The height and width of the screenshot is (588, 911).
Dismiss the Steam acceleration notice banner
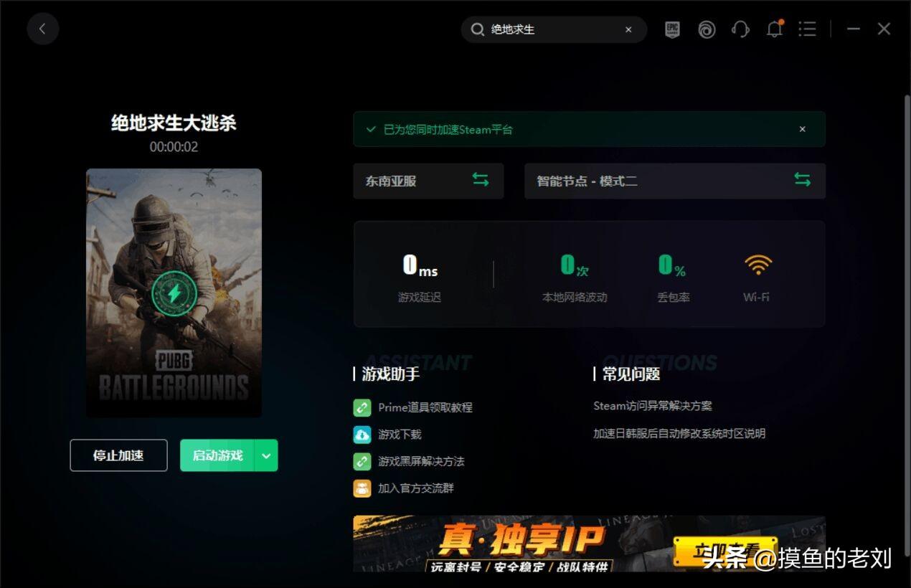tap(803, 130)
